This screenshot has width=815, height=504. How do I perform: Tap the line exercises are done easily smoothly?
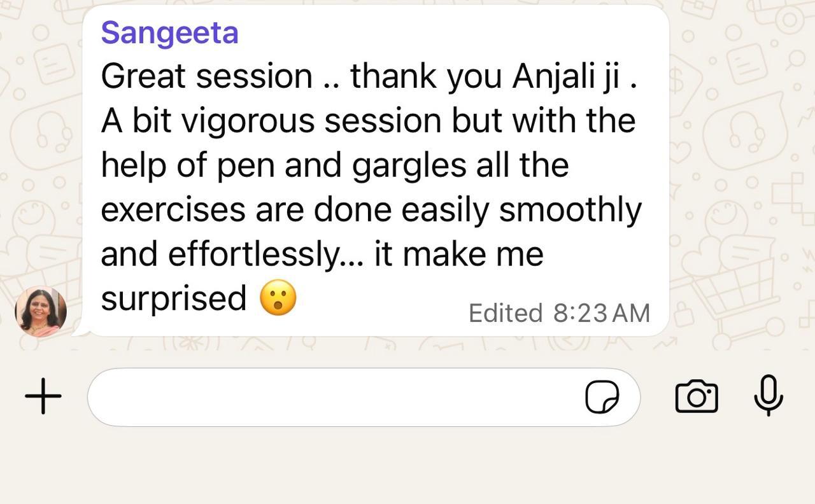click(371, 210)
